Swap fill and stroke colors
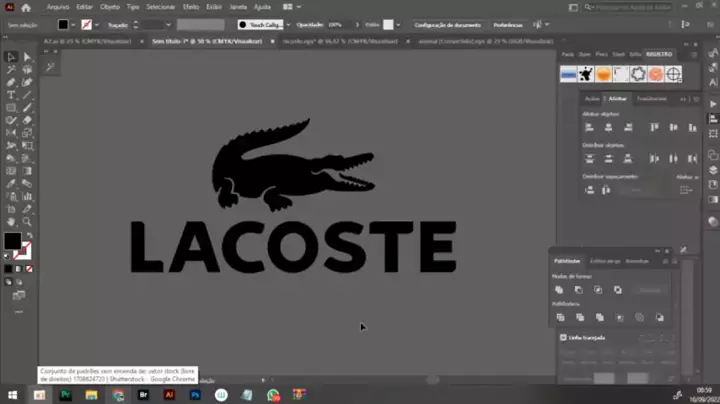Viewport: 720px width, 404px height. tap(30, 236)
